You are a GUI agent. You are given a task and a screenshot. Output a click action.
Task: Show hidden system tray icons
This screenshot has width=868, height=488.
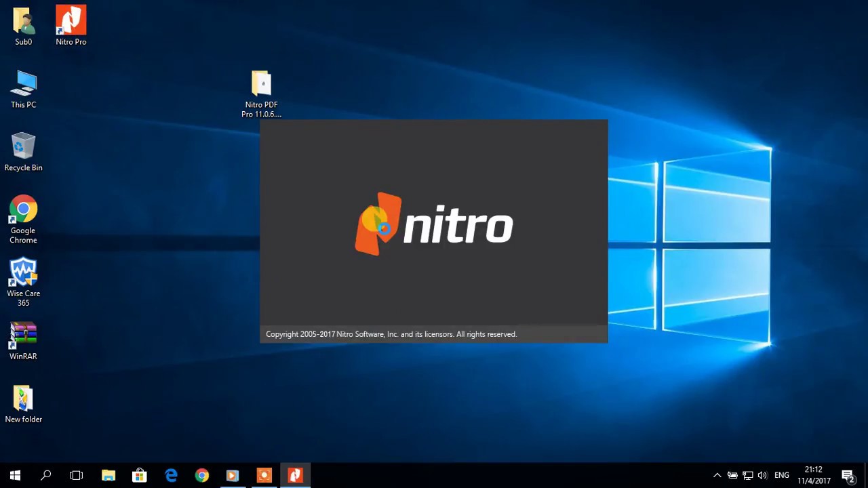(x=717, y=475)
